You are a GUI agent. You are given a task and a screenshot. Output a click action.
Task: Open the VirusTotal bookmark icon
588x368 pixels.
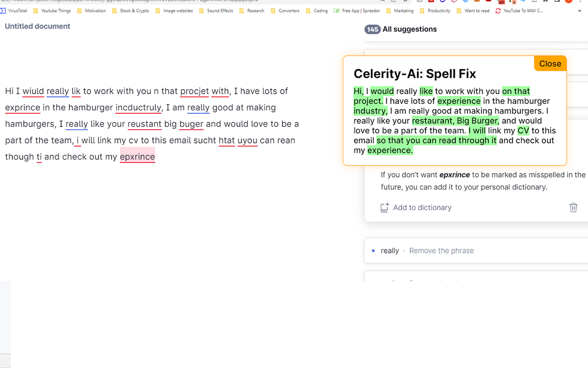click(x=3, y=11)
